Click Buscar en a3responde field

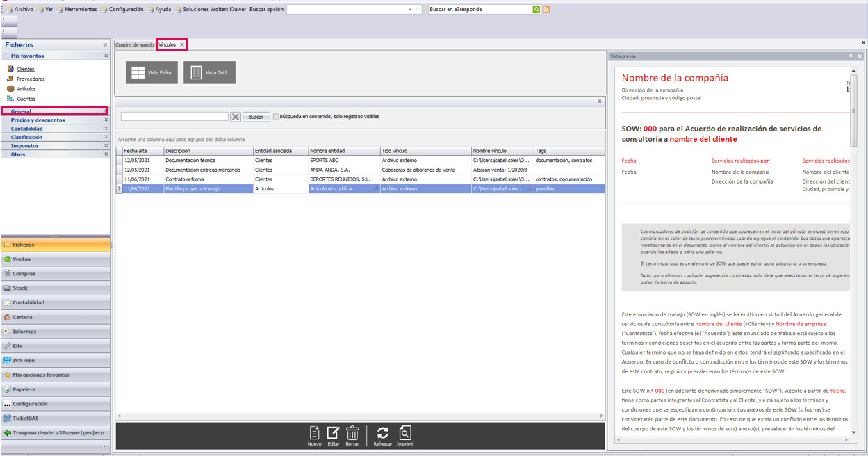[480, 9]
